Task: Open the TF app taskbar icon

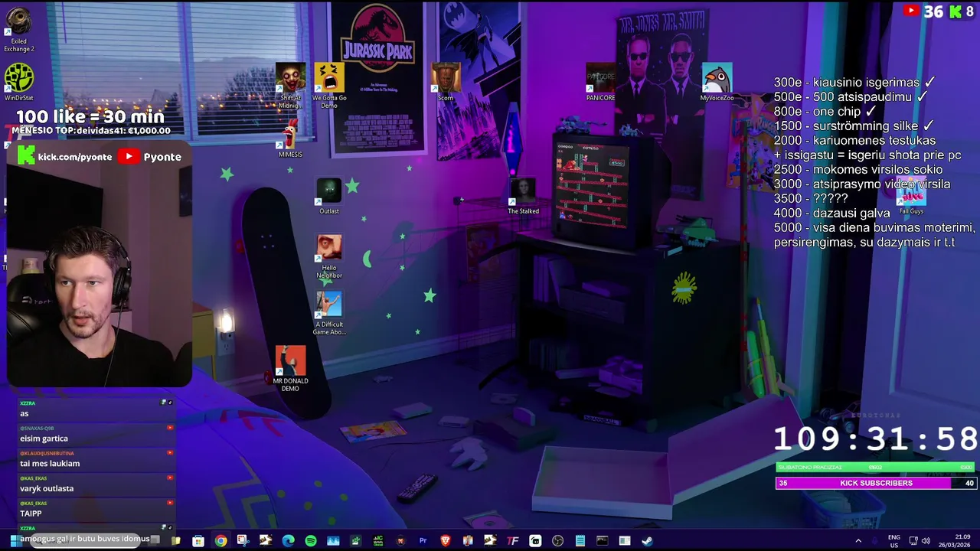Action: coord(513,541)
